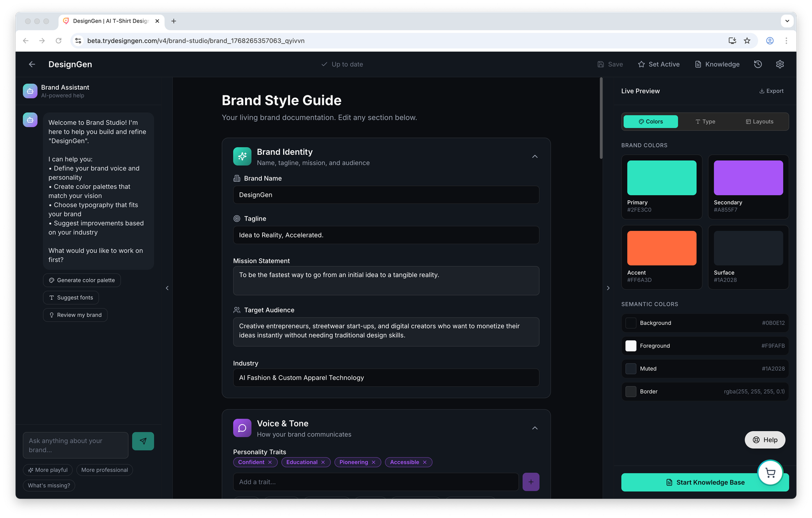812x518 pixels.
Task: Click the purple plus icon to add a trait
Action: 531,481
